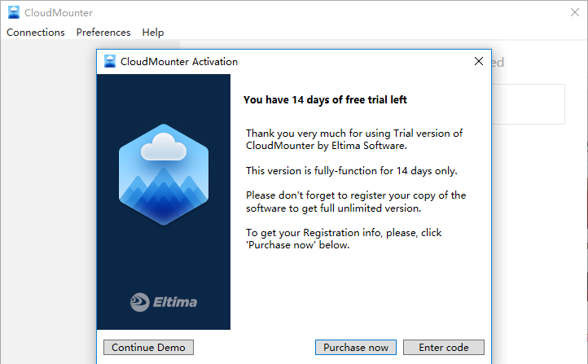
Task: Click the CloudMounter title text in main window
Action: pyautogui.click(x=59, y=12)
